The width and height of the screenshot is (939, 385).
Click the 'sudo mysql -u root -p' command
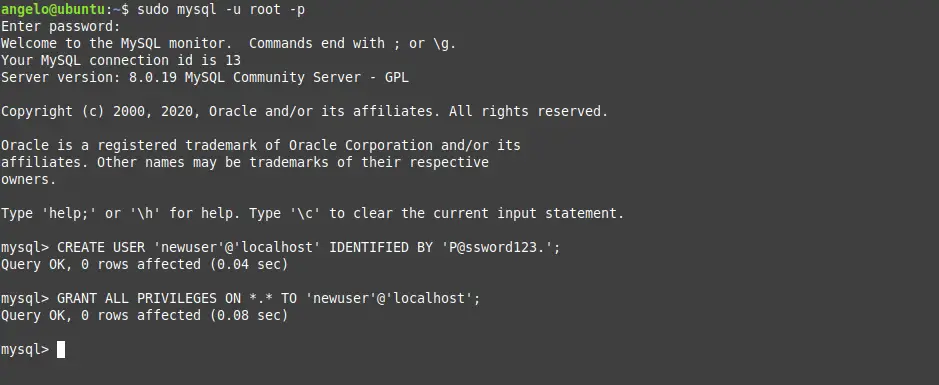[x=221, y=10]
